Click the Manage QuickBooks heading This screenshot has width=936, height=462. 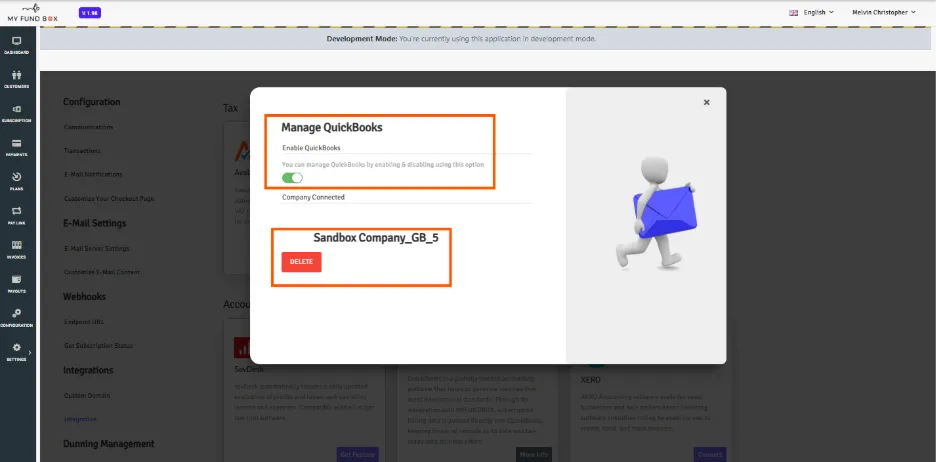click(332, 127)
